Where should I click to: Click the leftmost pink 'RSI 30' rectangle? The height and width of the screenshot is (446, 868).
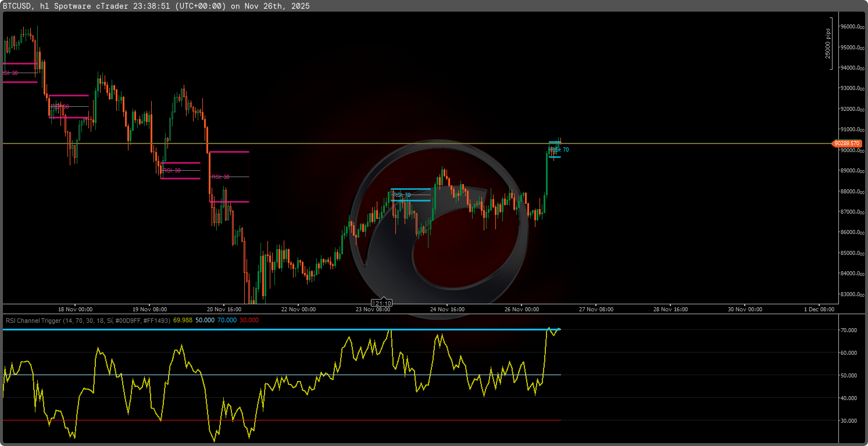(19, 73)
